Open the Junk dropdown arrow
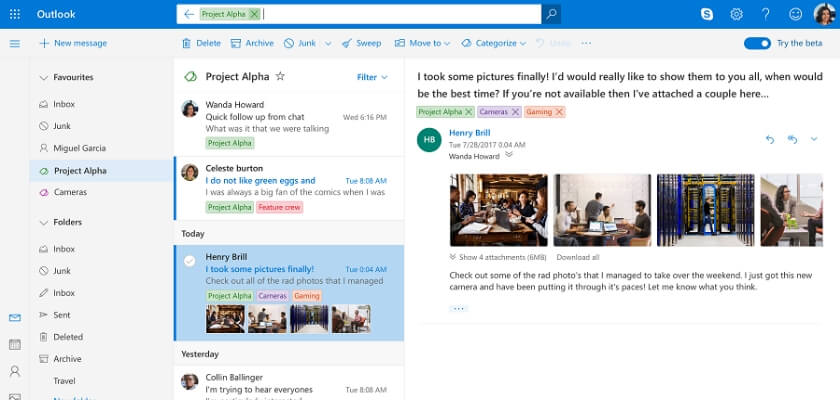Image resolution: width=840 pixels, height=400 pixels. 328,43
